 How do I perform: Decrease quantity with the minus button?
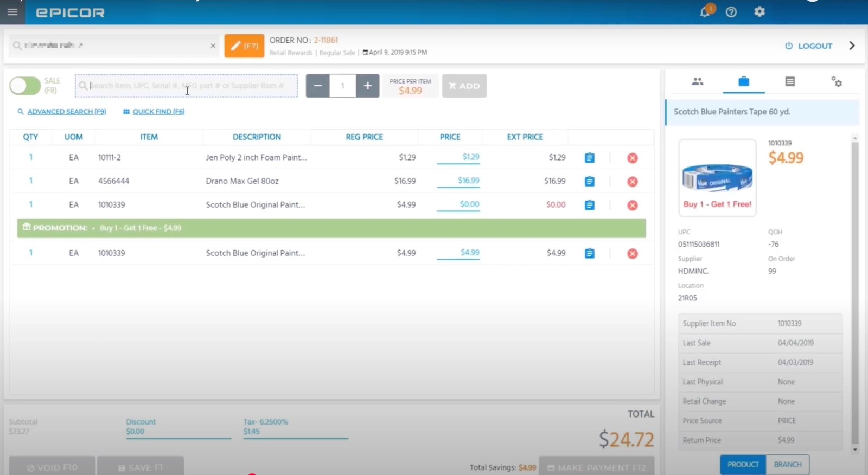click(318, 86)
